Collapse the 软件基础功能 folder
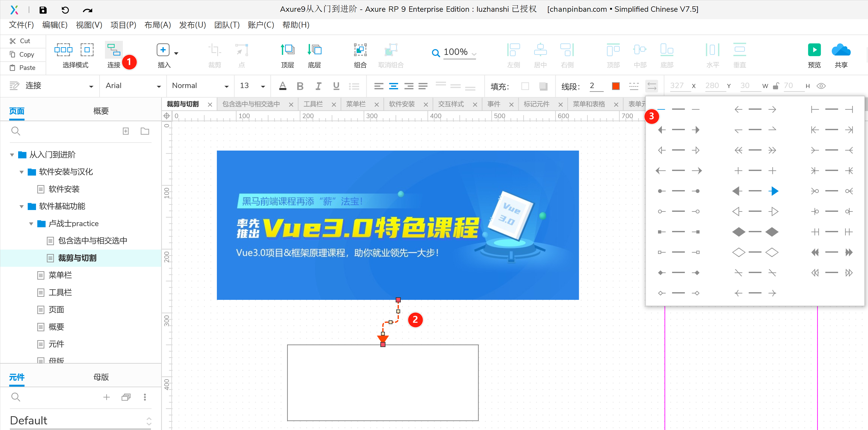Screen dimensions: 868x430 coord(21,206)
